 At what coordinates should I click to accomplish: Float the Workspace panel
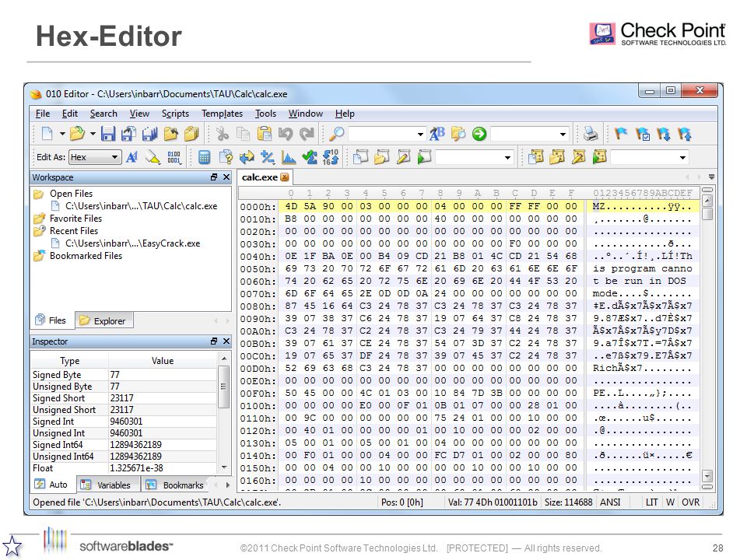(x=214, y=177)
